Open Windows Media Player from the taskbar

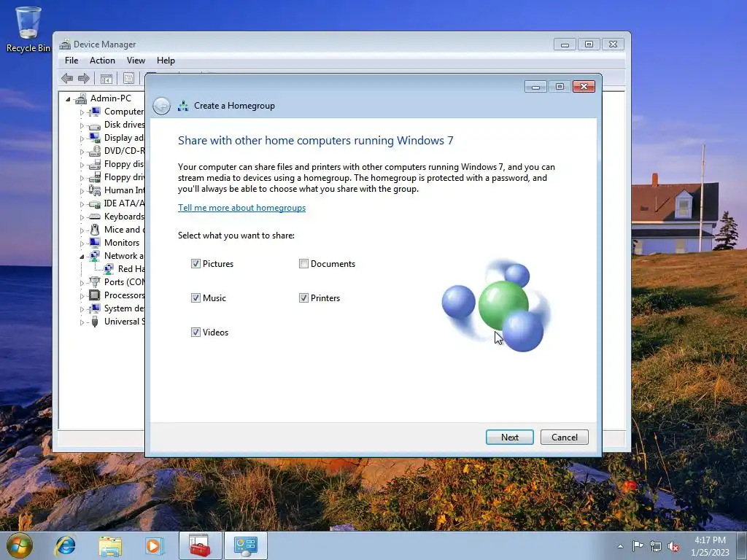(x=154, y=545)
